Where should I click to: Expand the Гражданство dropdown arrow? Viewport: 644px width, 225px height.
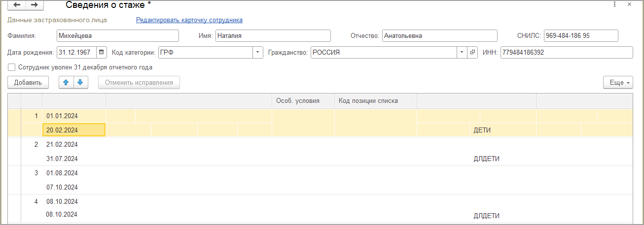462,52
